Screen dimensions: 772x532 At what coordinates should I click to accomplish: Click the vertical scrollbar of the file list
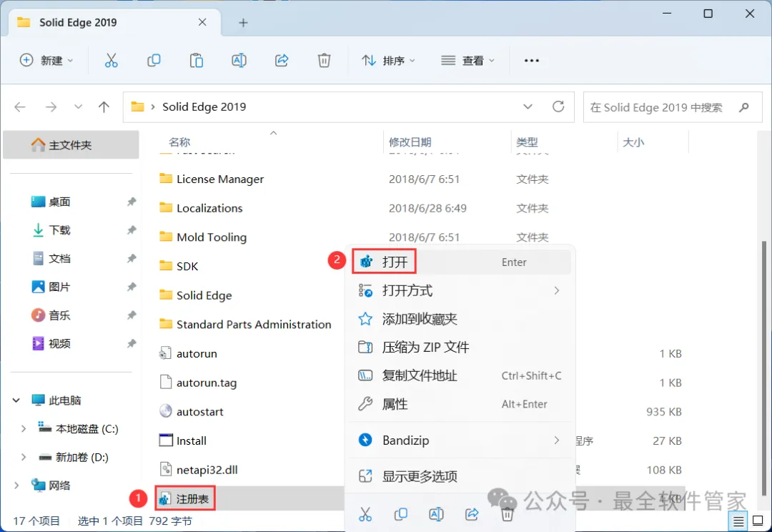(765, 367)
